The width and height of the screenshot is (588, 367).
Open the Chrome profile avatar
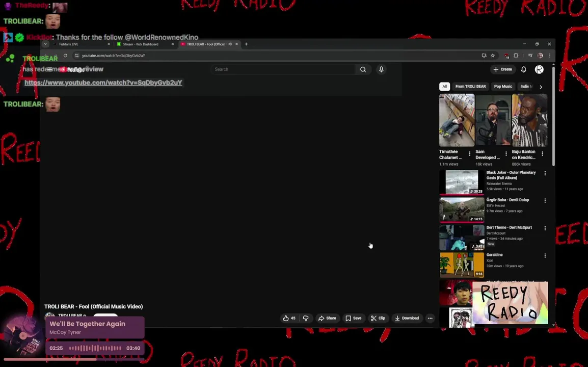tap(540, 56)
